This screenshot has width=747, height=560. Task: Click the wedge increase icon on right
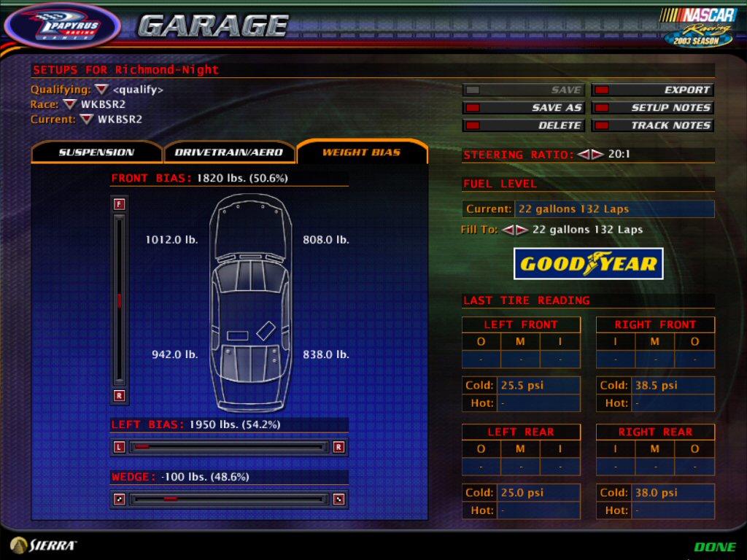pos(338,499)
